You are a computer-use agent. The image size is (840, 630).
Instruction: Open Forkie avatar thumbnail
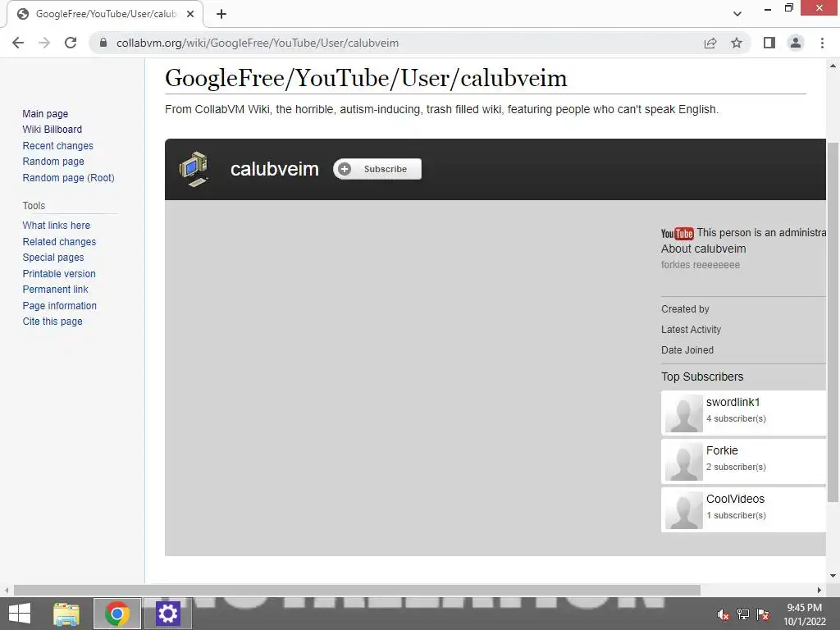(x=683, y=461)
